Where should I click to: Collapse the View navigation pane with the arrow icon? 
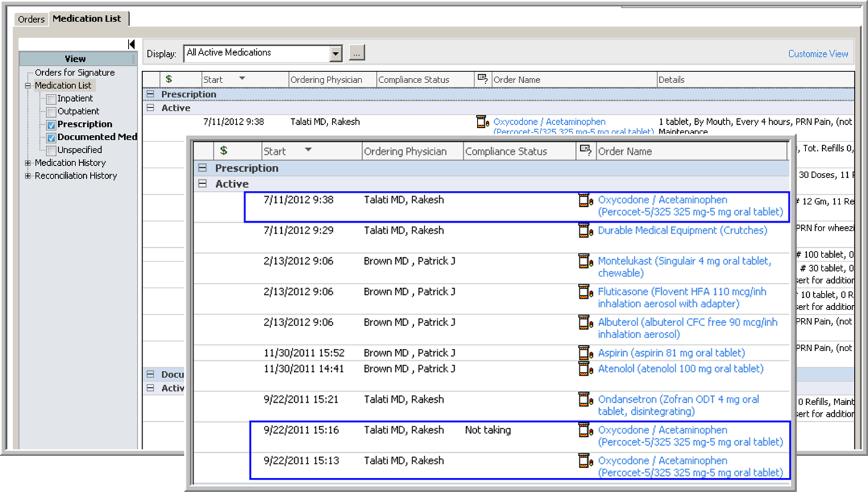click(131, 44)
